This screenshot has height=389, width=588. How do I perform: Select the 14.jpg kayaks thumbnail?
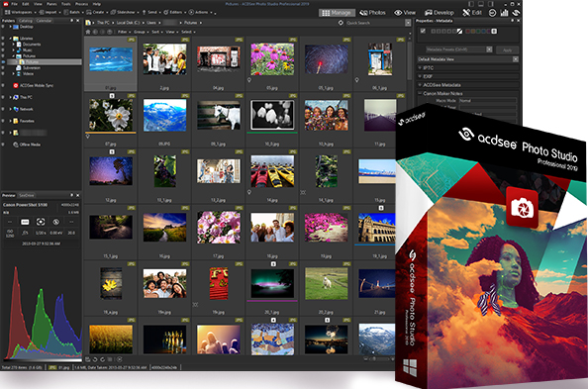click(272, 171)
